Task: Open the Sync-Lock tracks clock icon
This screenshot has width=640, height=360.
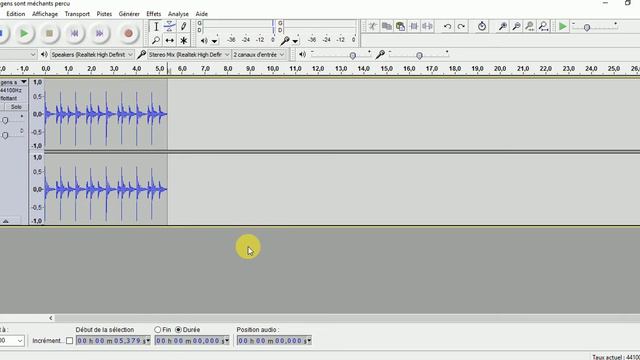Action: (482, 27)
